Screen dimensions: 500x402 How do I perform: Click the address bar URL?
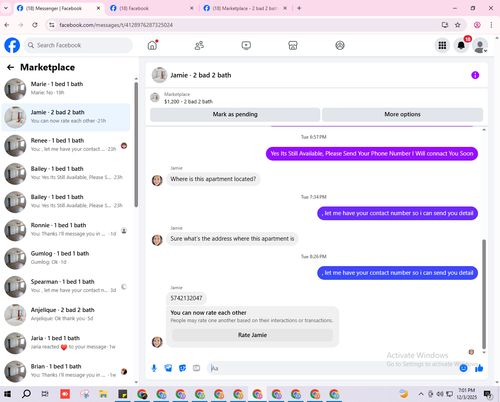click(x=116, y=25)
